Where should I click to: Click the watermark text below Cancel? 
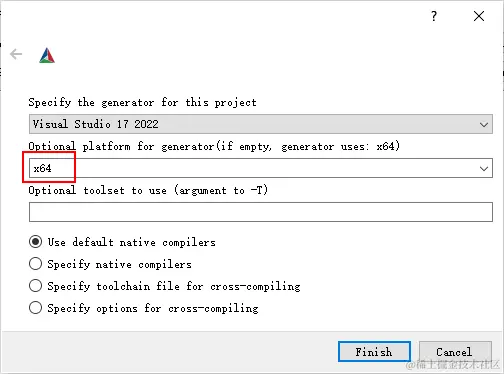(452, 365)
